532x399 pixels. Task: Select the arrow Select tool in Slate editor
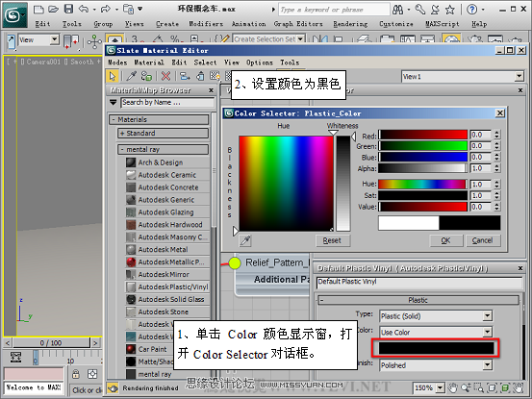(x=113, y=76)
